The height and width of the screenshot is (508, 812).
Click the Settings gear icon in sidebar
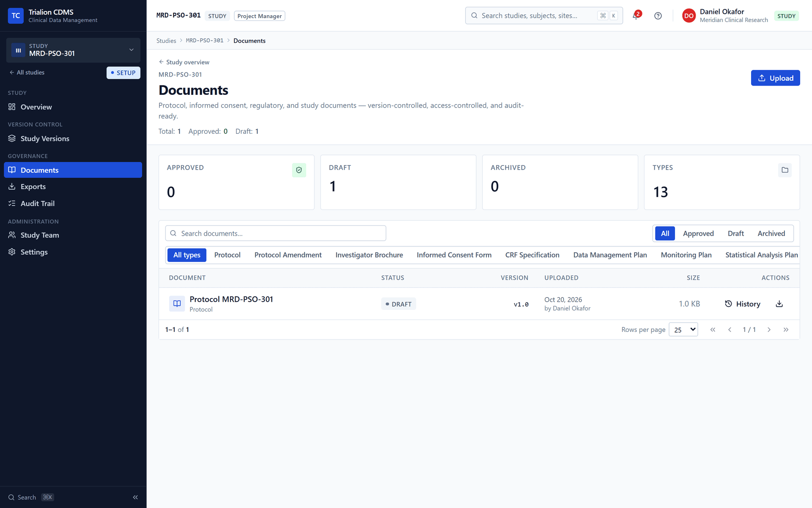pos(12,252)
